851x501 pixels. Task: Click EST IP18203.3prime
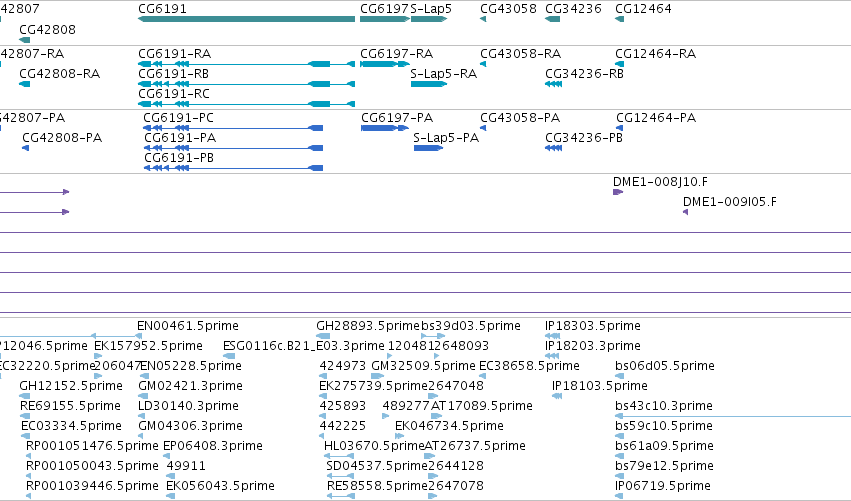click(x=593, y=346)
